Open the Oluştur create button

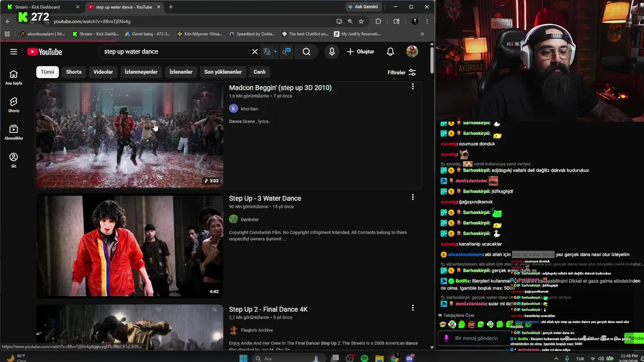361,52
